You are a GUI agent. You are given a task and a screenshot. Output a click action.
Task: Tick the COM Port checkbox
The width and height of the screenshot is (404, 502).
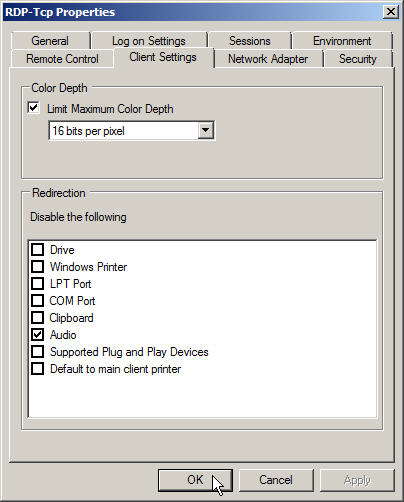(38, 300)
